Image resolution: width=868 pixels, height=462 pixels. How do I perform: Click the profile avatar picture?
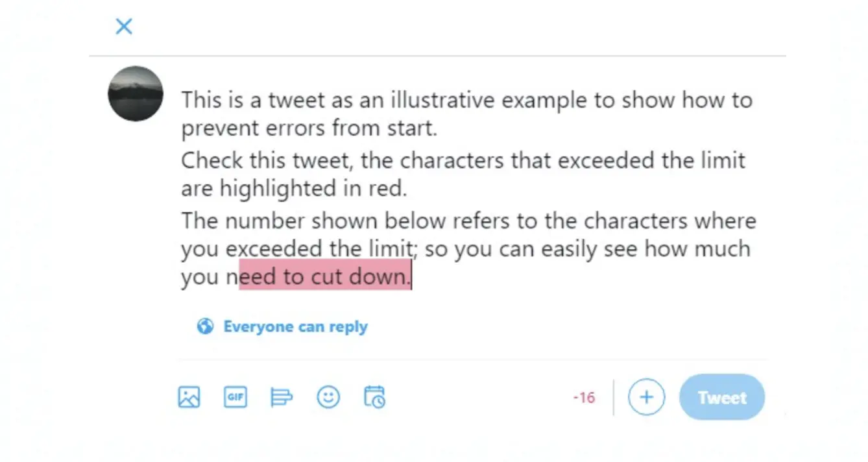click(136, 93)
